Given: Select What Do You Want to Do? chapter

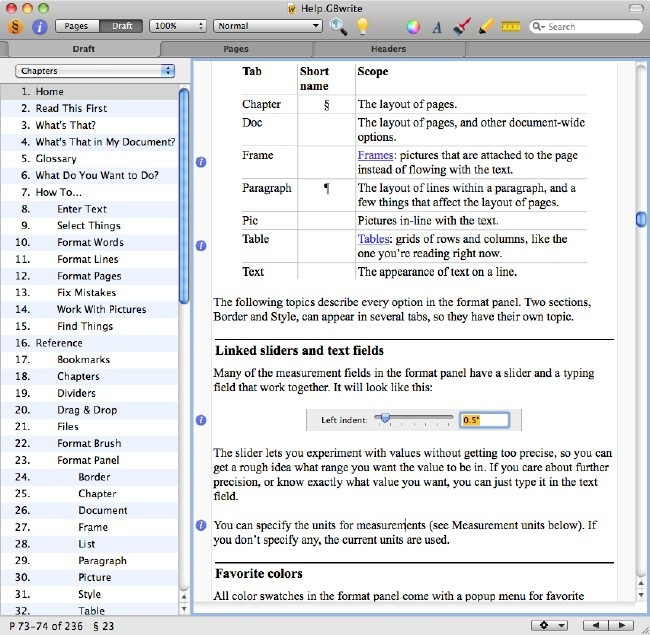Looking at the screenshot, I should coord(90,175).
